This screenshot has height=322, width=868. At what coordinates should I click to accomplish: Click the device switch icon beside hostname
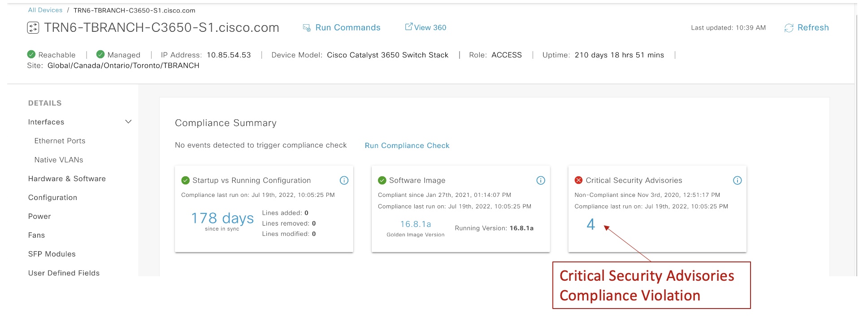[x=33, y=28]
